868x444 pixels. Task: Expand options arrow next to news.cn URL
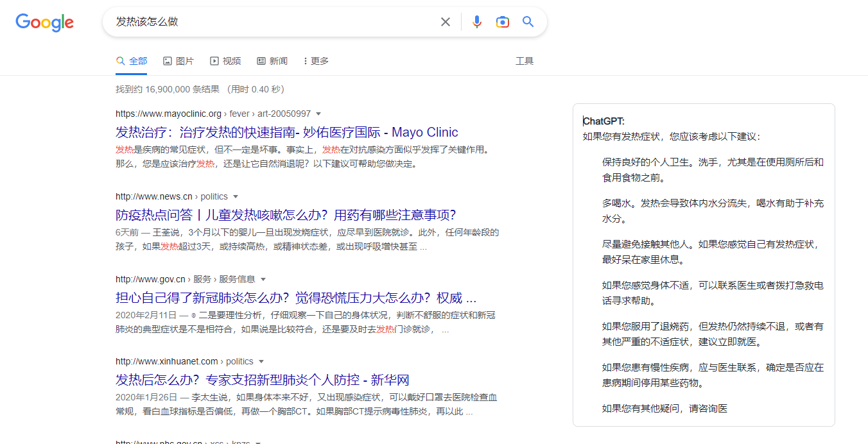236,197
